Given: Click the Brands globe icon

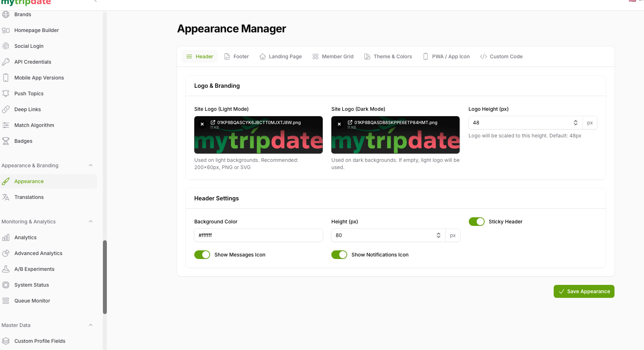Looking at the screenshot, I should click(x=6, y=14).
